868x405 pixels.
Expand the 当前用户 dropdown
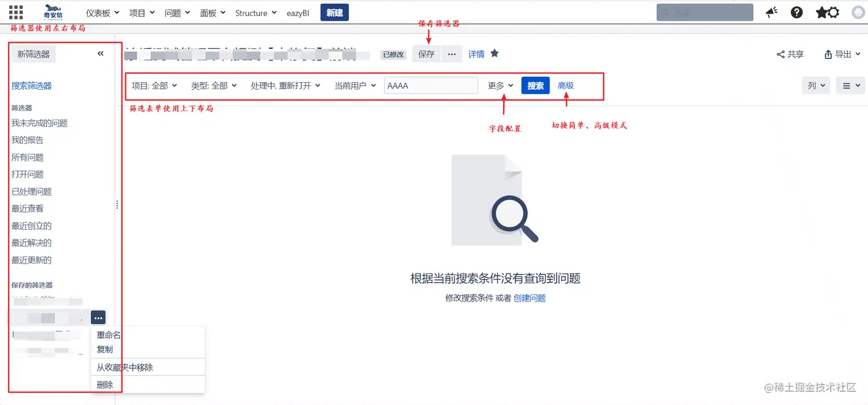(x=352, y=84)
